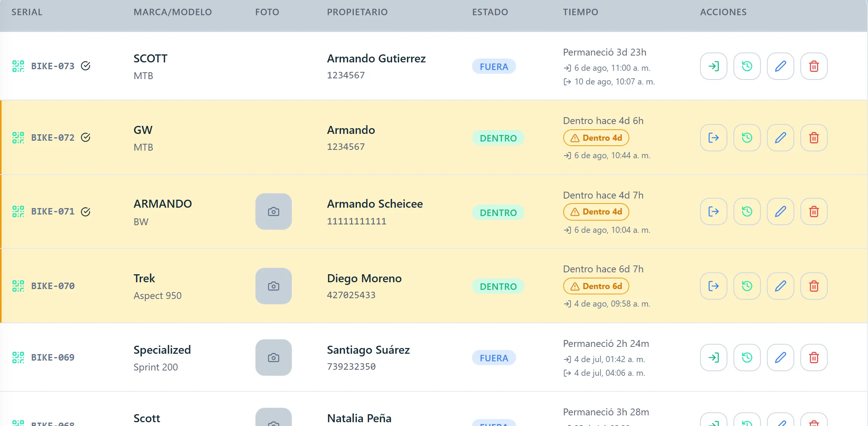Delete Diego Moreno's Trek record
The width and height of the screenshot is (868, 426).
tap(814, 286)
